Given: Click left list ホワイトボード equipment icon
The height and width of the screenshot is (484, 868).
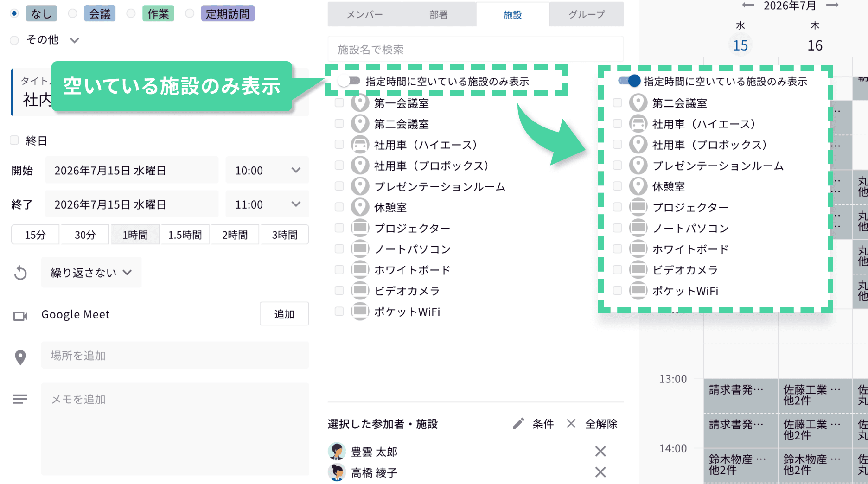Looking at the screenshot, I should click(360, 270).
